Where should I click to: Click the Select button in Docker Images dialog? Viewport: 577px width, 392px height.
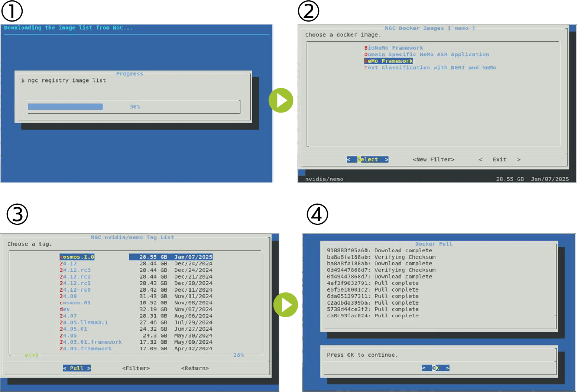pyautogui.click(x=367, y=159)
